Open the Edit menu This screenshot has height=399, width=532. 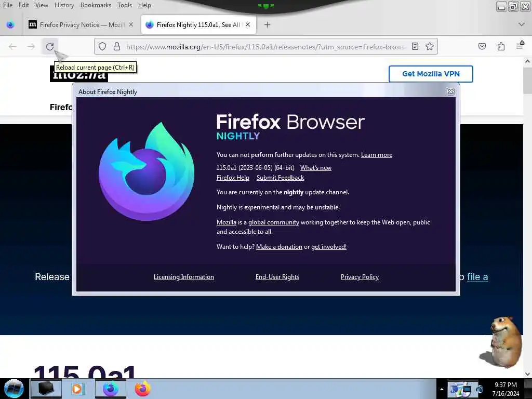[x=24, y=5]
